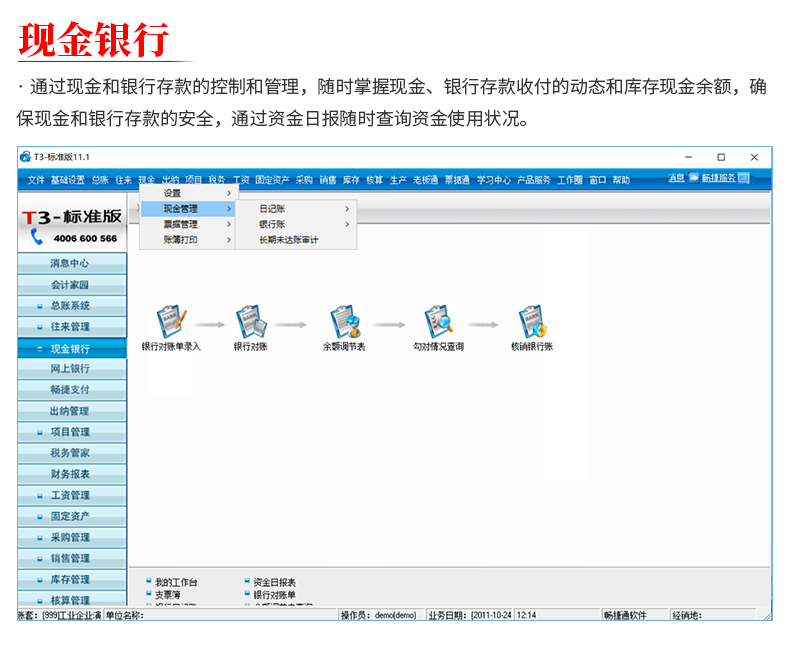
Task: Launch 勾对情况查询 magnifier icon
Action: (x=438, y=322)
